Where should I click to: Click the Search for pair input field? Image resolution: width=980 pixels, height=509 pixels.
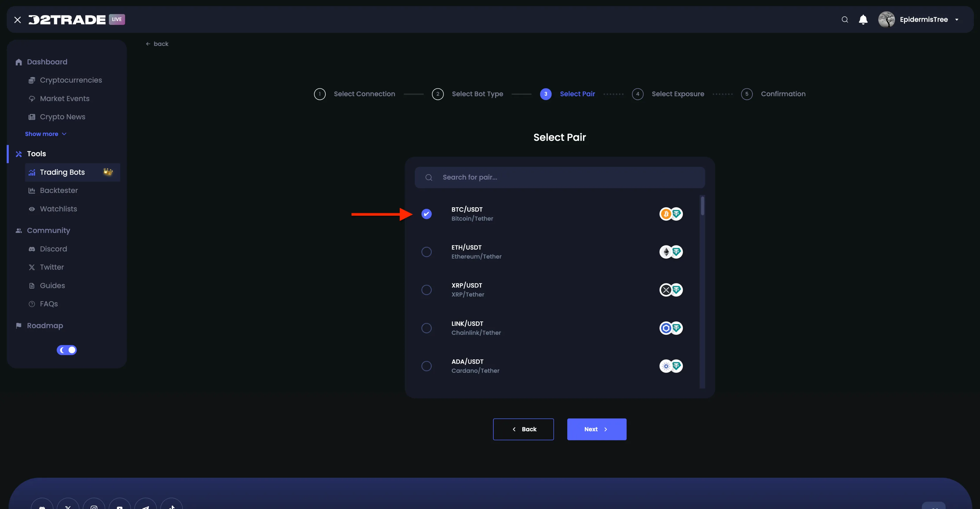559,177
